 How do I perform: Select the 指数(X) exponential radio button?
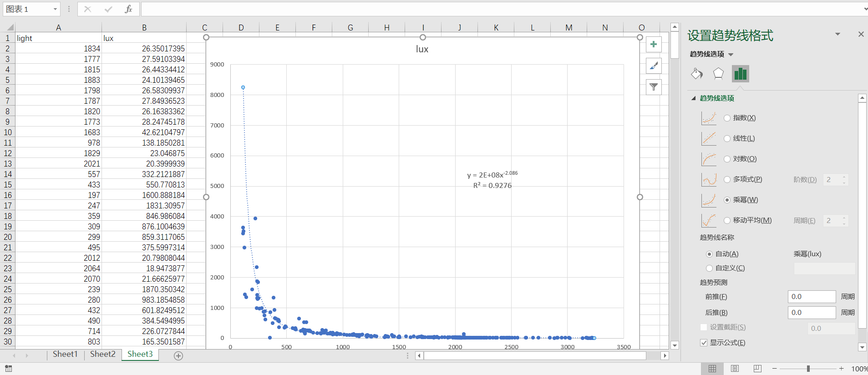tap(727, 118)
